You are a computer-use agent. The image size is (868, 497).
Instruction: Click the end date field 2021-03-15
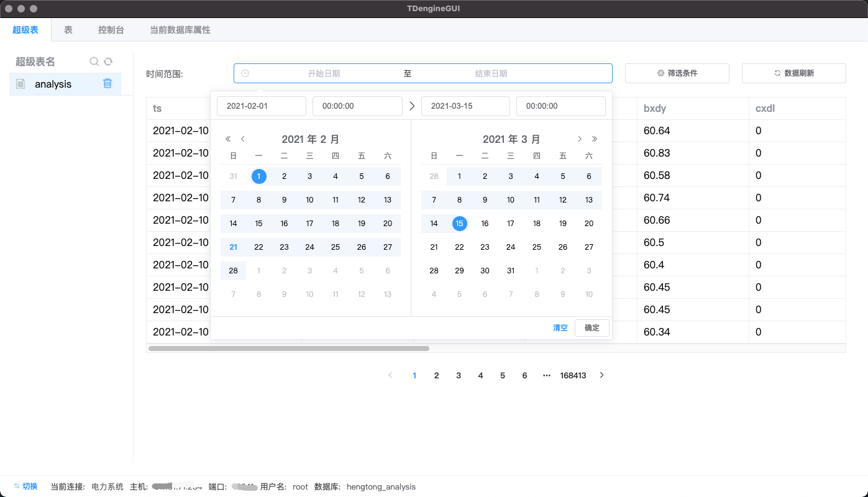[x=465, y=106]
